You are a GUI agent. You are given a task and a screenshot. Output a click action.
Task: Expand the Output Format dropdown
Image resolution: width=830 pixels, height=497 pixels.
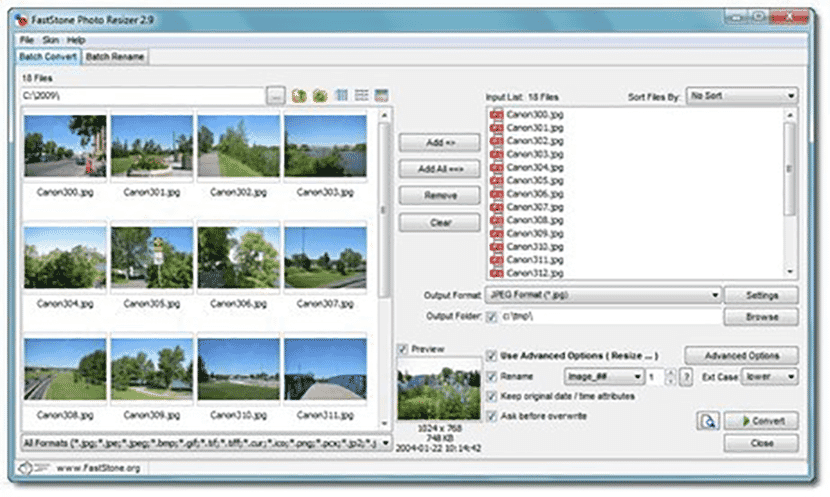click(602, 295)
